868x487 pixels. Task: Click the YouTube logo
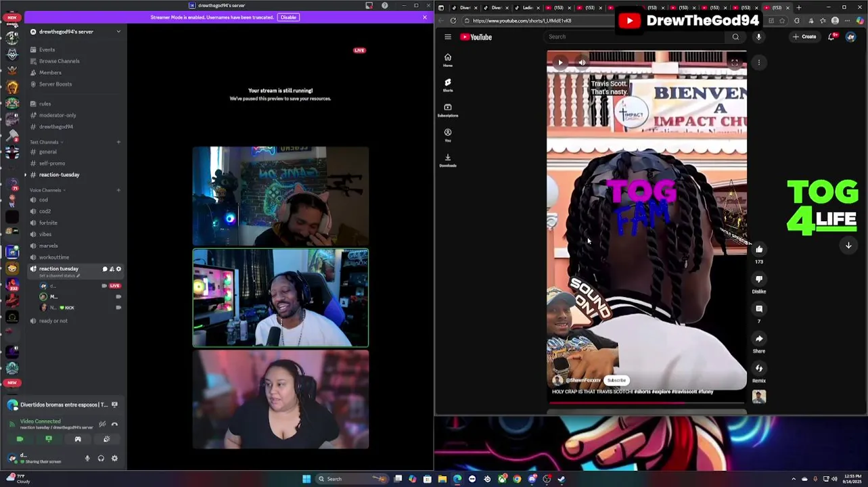pyautogui.click(x=476, y=37)
